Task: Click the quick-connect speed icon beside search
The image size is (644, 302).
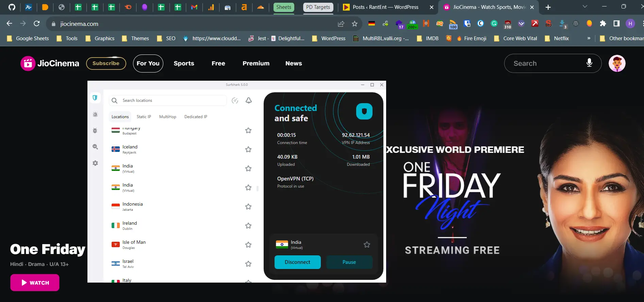Action: (235, 100)
